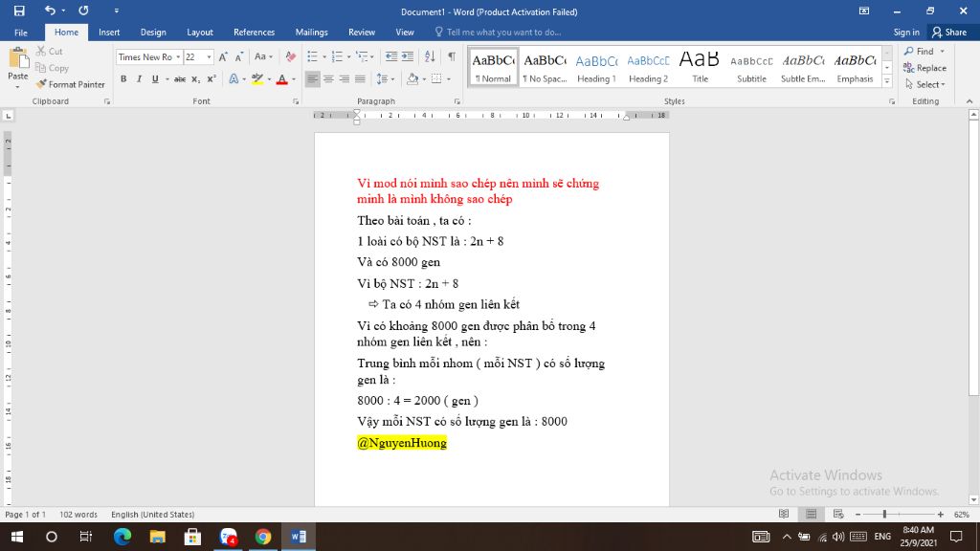The image size is (980, 551).
Task: Open line spacing options
Action: click(x=385, y=78)
